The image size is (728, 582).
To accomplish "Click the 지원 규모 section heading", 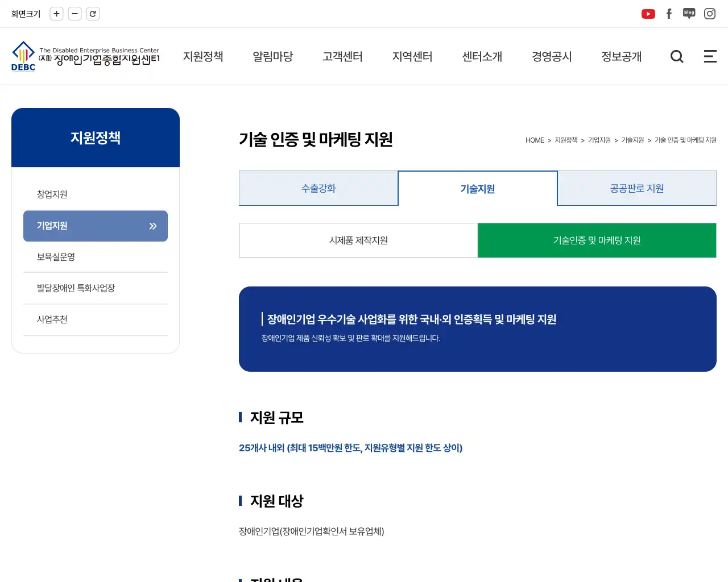I will 277,418.
